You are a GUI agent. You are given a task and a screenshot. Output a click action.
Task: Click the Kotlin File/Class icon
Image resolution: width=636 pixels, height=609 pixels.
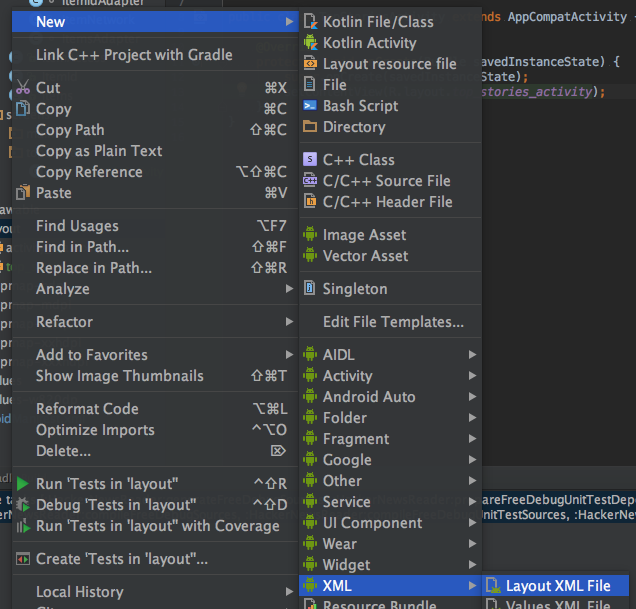tap(310, 22)
